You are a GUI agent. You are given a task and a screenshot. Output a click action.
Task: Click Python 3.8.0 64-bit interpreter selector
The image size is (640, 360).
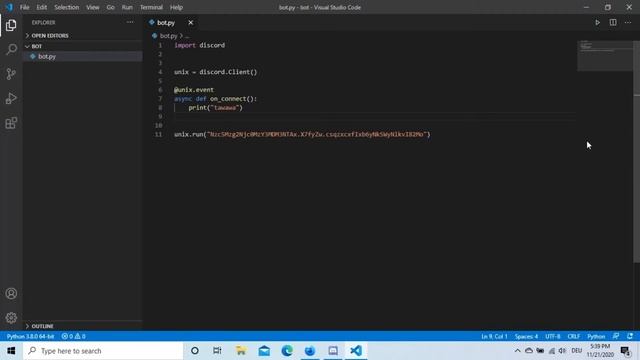click(x=31, y=336)
